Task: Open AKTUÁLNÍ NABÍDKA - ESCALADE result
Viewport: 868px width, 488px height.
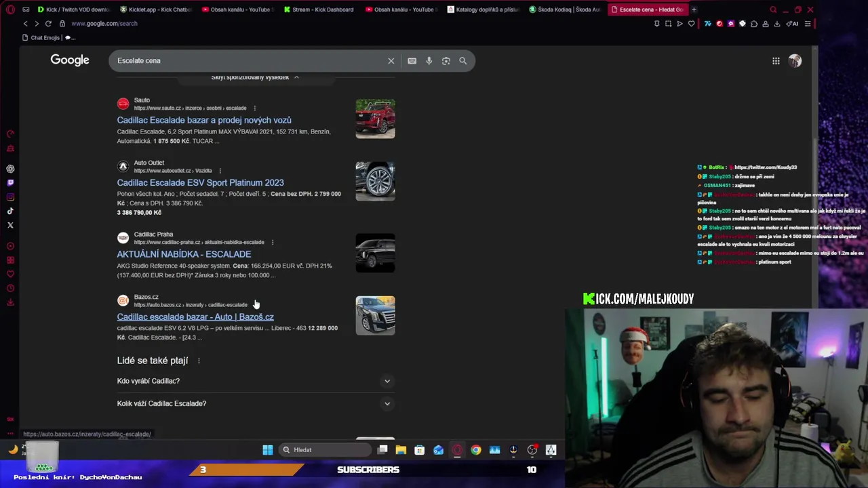Action: click(x=184, y=254)
